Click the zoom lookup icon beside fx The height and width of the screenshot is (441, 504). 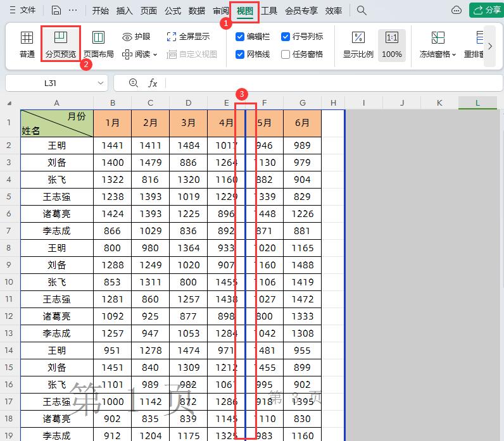pyautogui.click(x=134, y=83)
